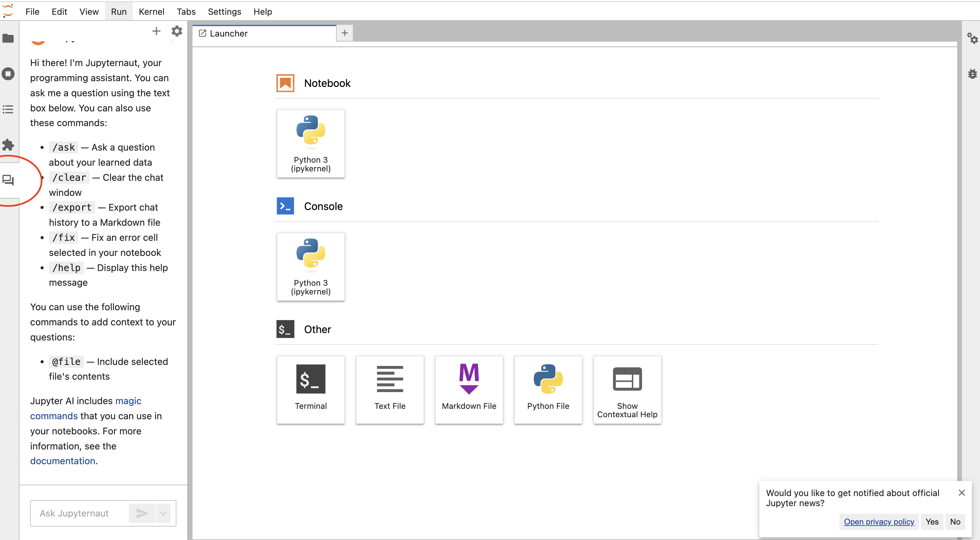This screenshot has width=980, height=540.
Task: Click the /help command text
Action: (67, 268)
